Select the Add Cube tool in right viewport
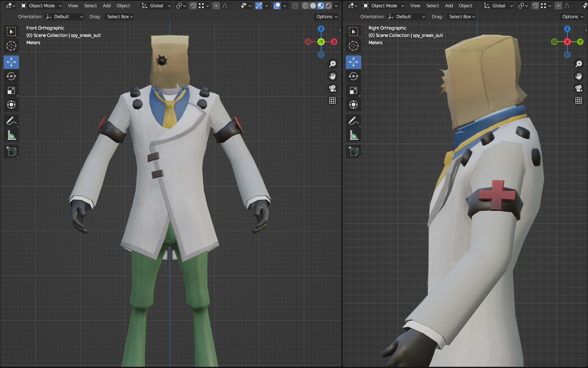Image resolution: width=588 pixels, height=368 pixels. (354, 151)
